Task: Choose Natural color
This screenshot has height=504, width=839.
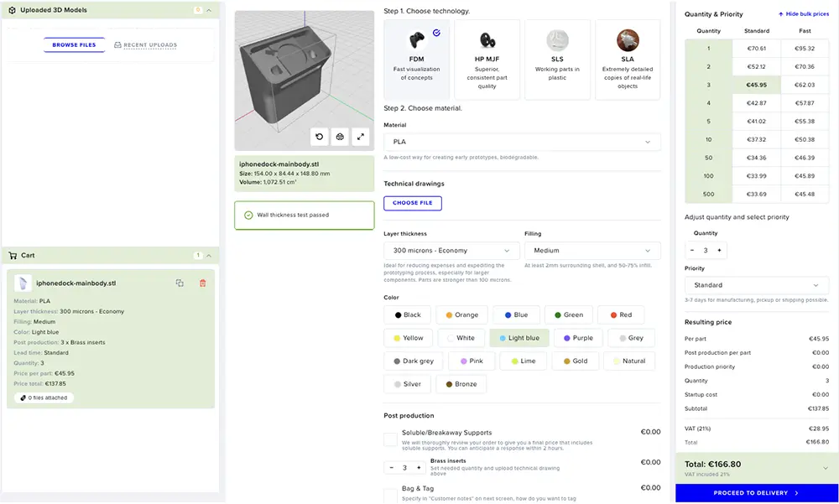Action: pyautogui.click(x=629, y=361)
